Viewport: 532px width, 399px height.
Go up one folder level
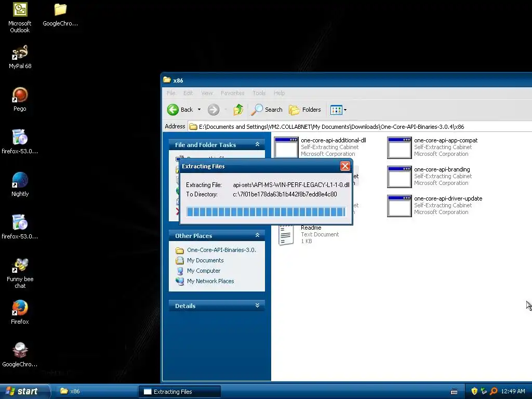[x=238, y=110]
